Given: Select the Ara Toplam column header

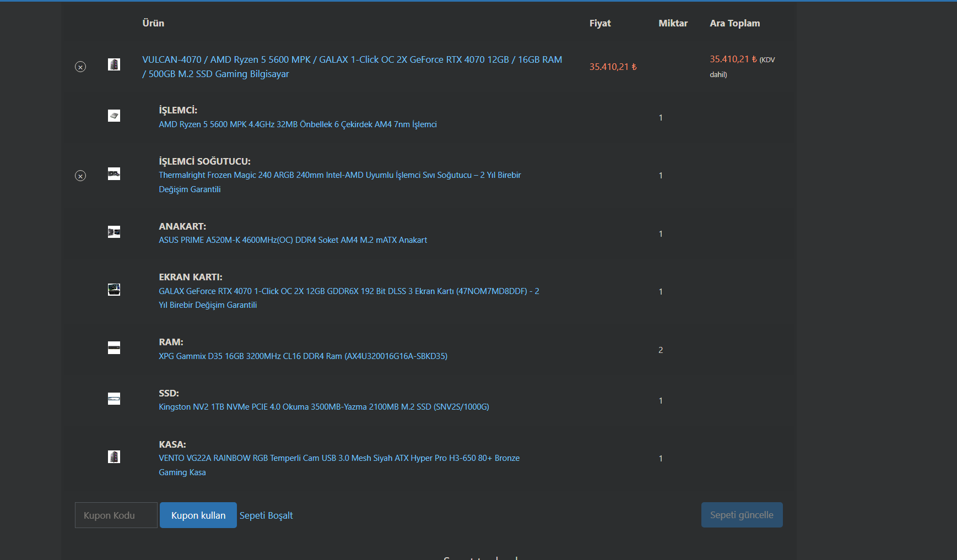Looking at the screenshot, I should (x=735, y=23).
